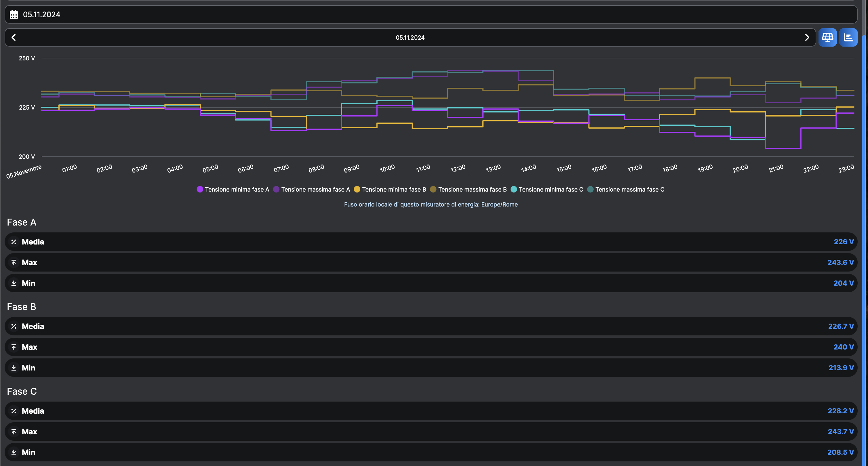Click the 05.Novembre axis label
Image resolution: width=868 pixels, height=466 pixels.
pos(24,171)
